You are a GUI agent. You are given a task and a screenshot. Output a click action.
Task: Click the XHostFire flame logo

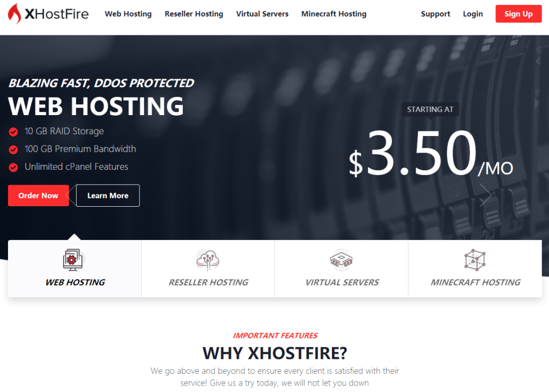pos(14,13)
